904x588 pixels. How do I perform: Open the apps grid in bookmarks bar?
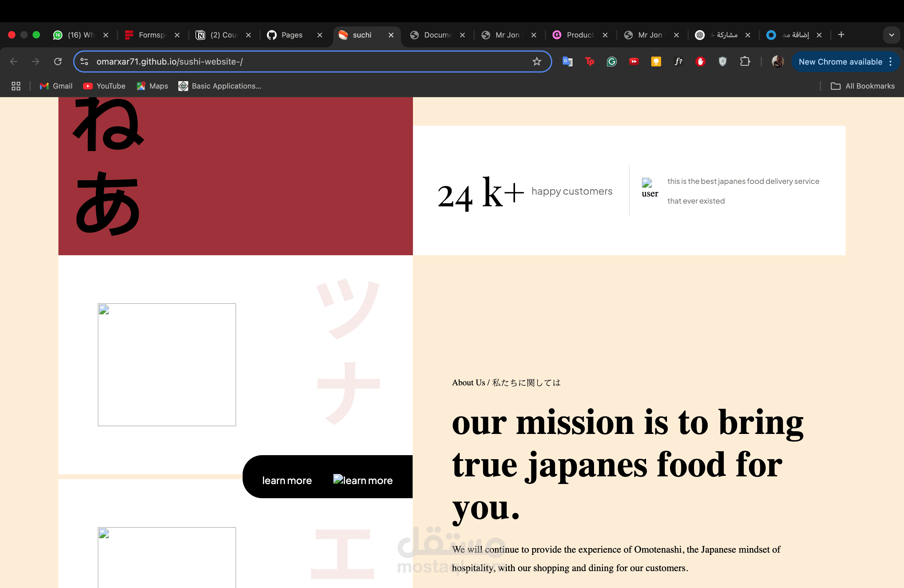16,86
